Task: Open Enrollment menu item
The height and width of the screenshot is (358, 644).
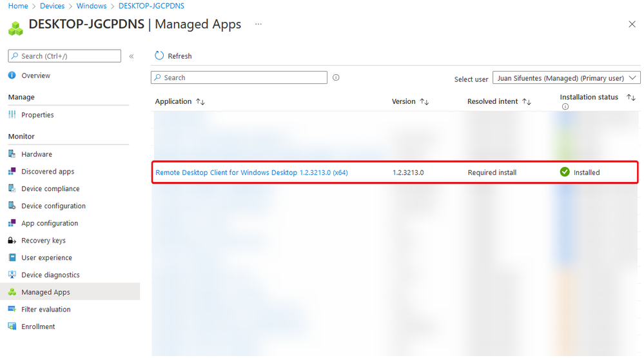Action: click(38, 327)
